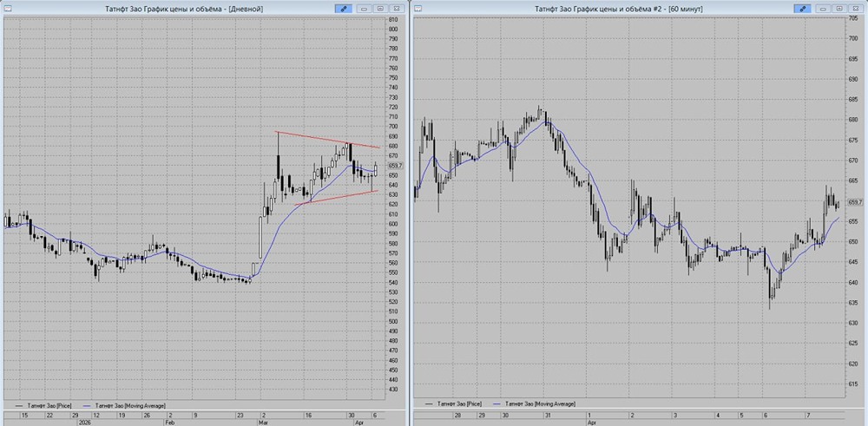Select 'Татнфт Зао [Moving Average]' legend in the daily chart
Viewport: 868px width, 426px height.
tap(124, 406)
